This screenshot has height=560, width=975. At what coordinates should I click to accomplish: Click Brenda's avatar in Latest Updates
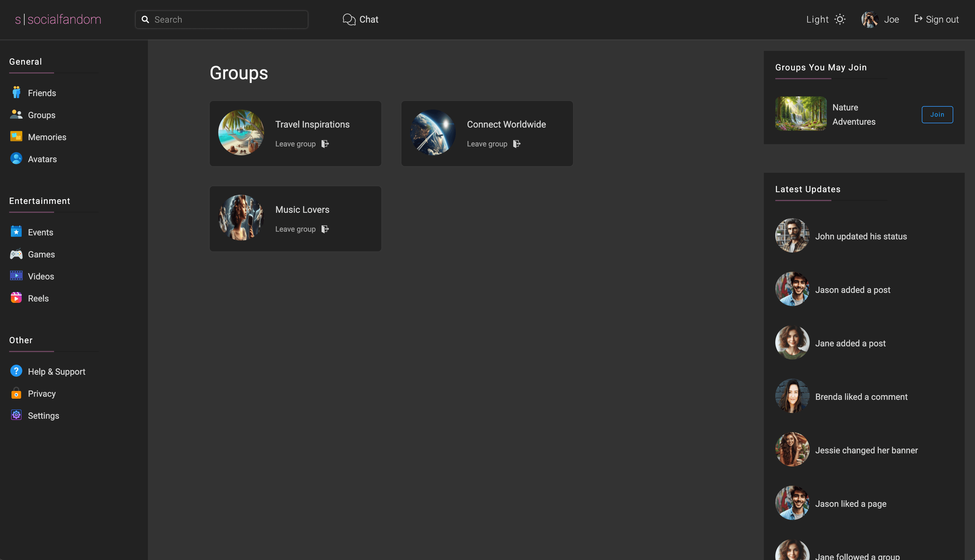pyautogui.click(x=792, y=396)
